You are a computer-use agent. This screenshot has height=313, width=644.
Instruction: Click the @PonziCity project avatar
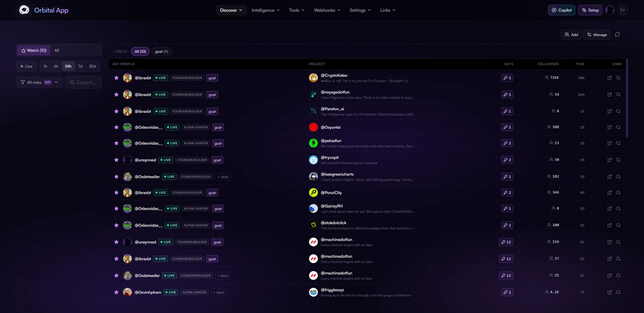pos(313,193)
